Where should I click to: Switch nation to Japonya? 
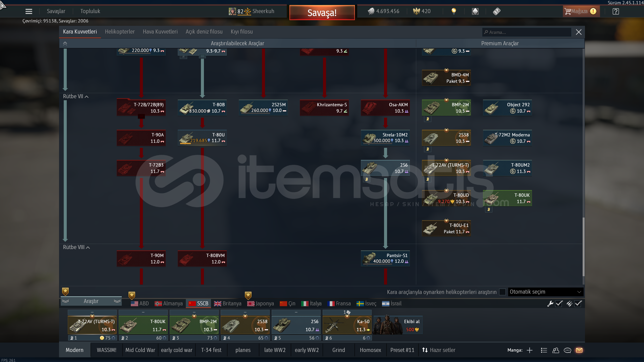[x=261, y=303]
